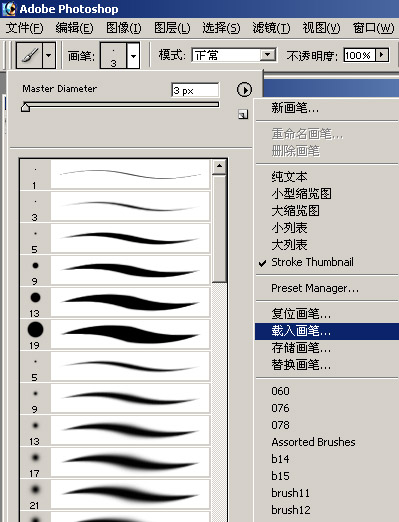Load the Assorted Brushes set

pos(313,442)
